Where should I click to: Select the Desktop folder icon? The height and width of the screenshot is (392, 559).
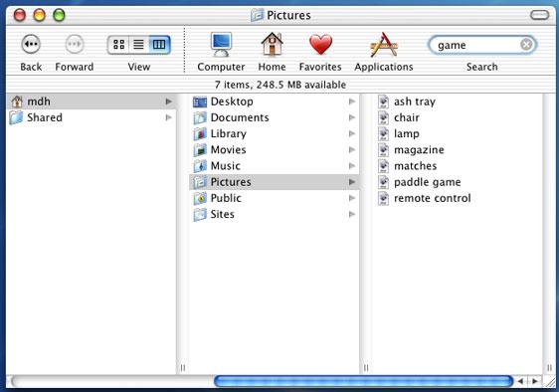click(x=200, y=102)
